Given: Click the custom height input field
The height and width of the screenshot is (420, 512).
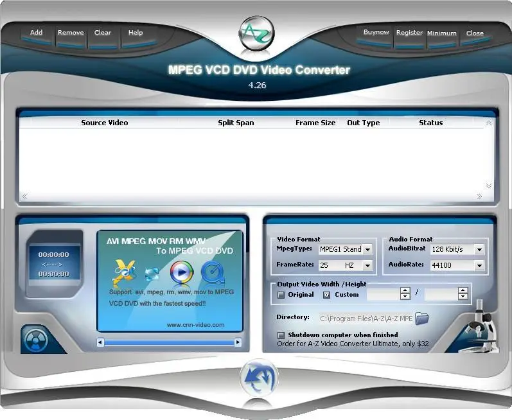Looking at the screenshot, I should 441,293.
